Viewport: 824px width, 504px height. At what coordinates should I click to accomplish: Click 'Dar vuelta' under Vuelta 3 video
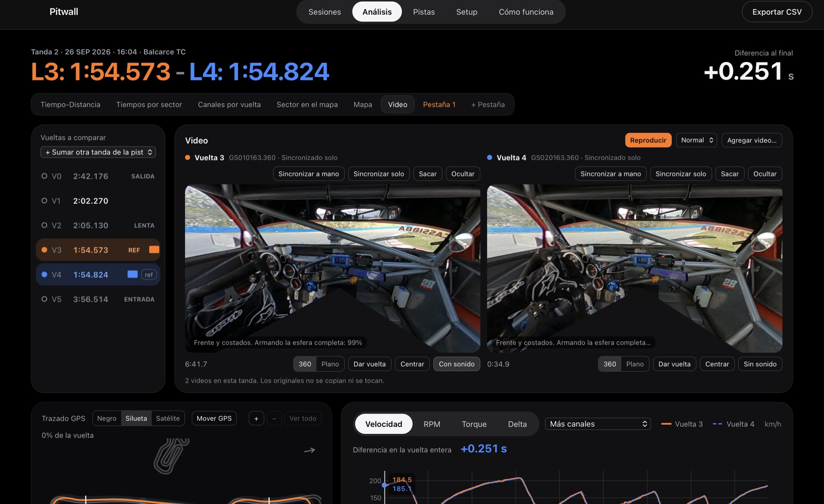[x=369, y=364]
